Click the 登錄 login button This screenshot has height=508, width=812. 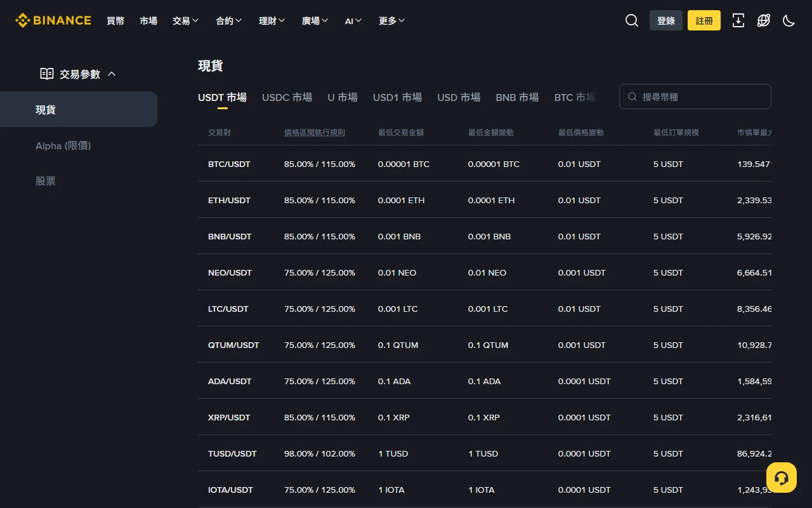click(x=666, y=20)
